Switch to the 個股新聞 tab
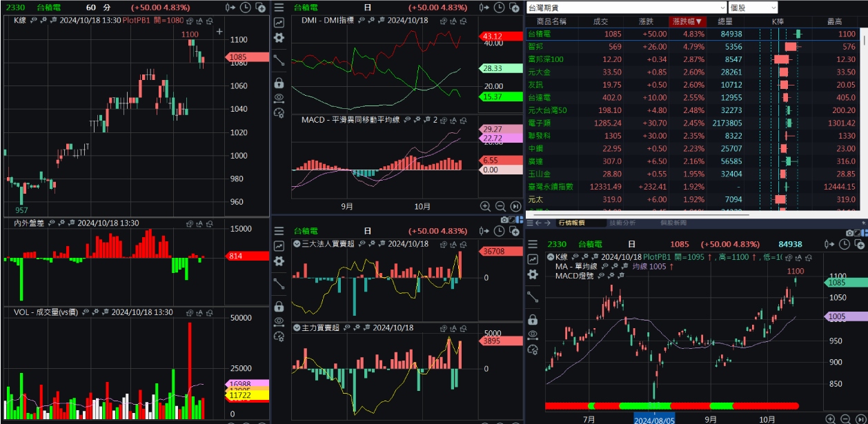 pyautogui.click(x=673, y=223)
